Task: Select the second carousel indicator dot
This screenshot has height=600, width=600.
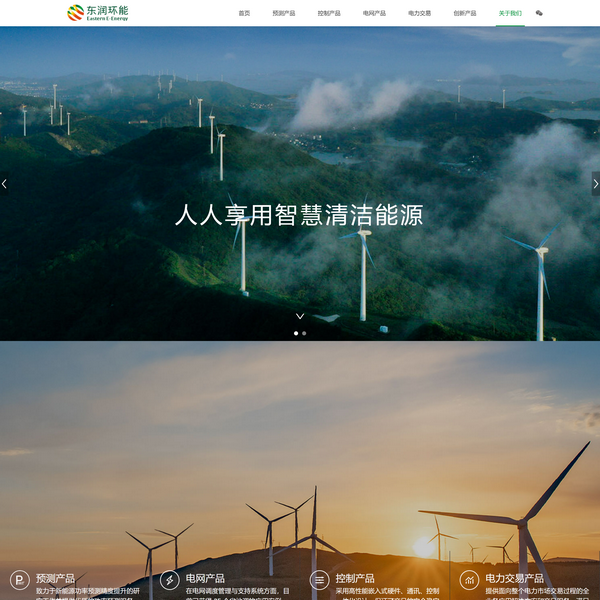Action: pyautogui.click(x=304, y=333)
